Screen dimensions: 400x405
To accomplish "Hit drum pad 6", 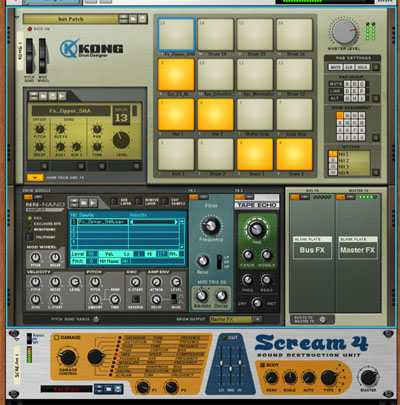I will (x=216, y=114).
